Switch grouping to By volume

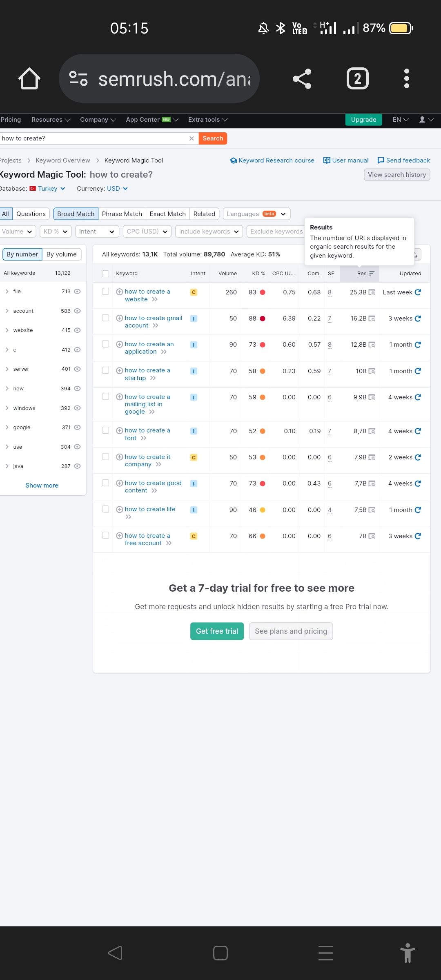62,254
